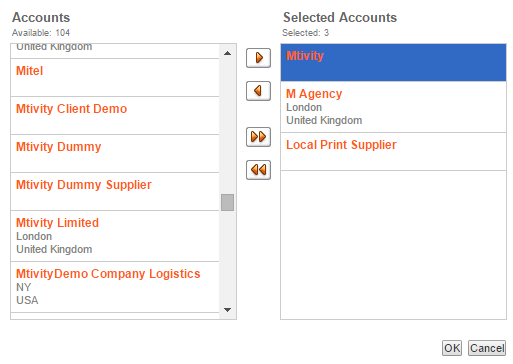Select Local Print Supplier entry

[x=393, y=152]
